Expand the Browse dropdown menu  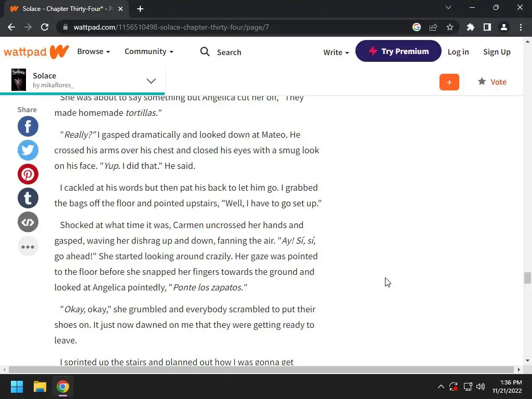click(x=94, y=51)
